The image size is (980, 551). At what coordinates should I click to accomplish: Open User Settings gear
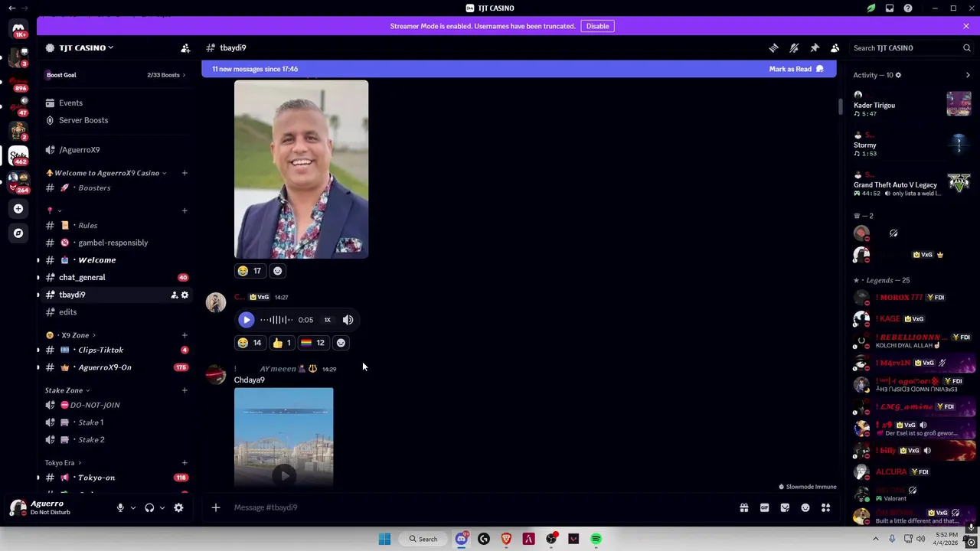click(178, 507)
